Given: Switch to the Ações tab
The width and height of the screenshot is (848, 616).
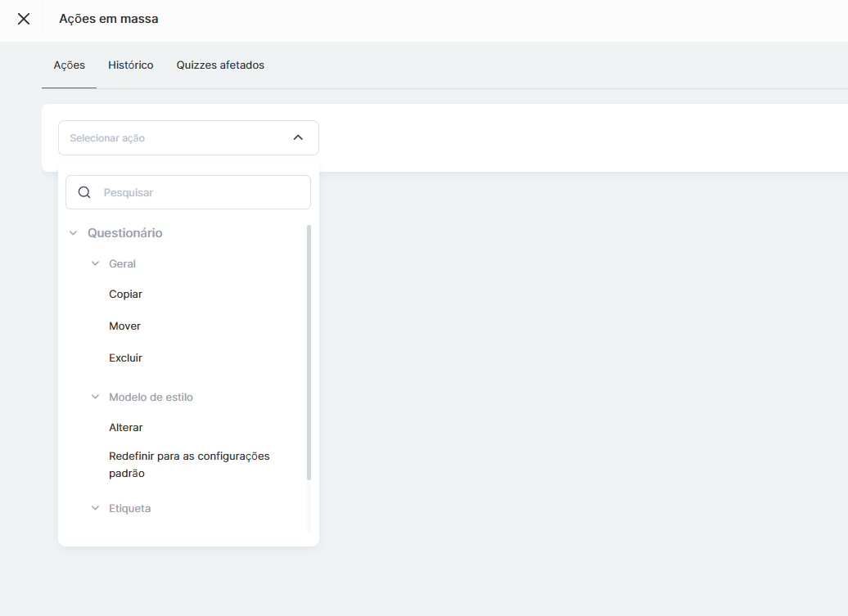Looking at the screenshot, I should [x=70, y=65].
